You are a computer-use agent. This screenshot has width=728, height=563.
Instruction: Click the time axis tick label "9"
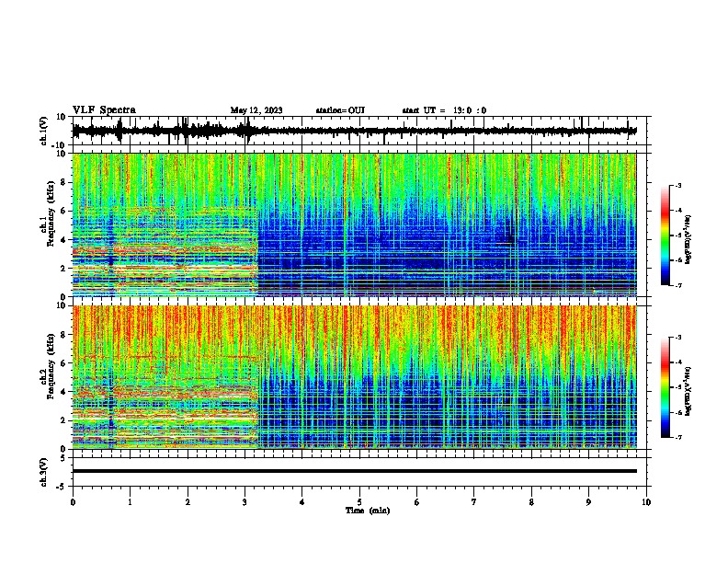pos(588,502)
